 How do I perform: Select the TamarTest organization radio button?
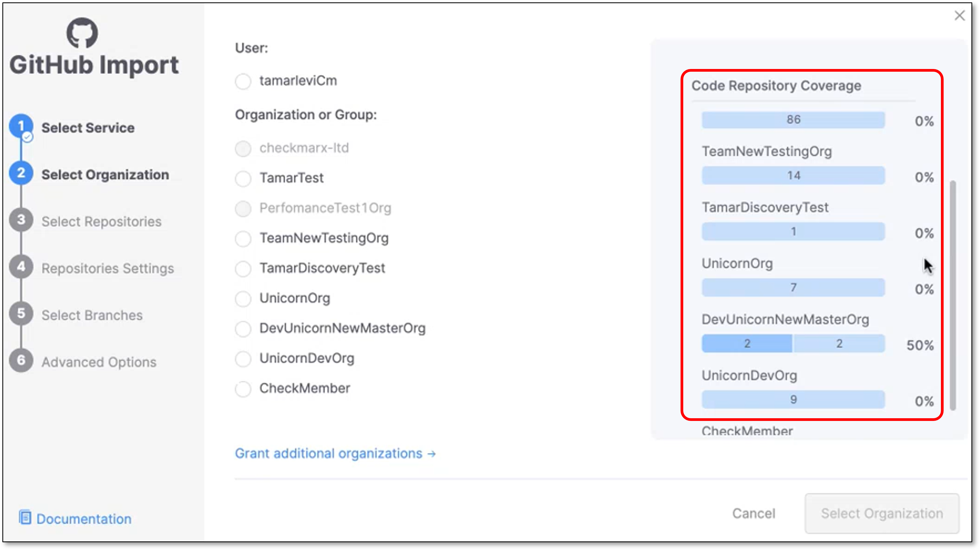click(x=243, y=178)
